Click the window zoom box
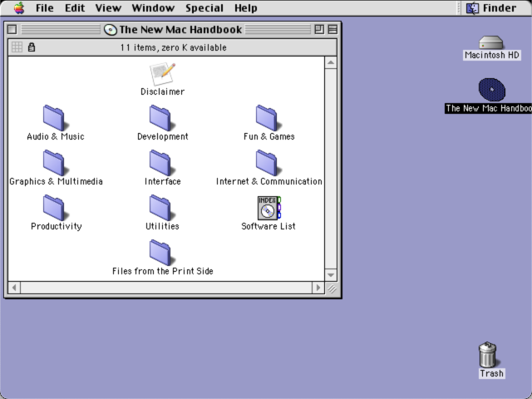This screenshot has width=532, height=399. coord(319,30)
